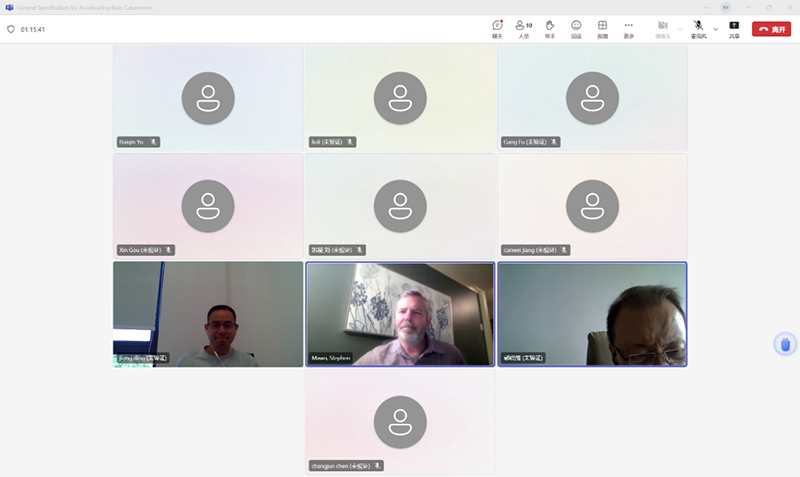The image size is (800, 477).
Task: Click the shield security icon near the timer
Action: (x=11, y=29)
